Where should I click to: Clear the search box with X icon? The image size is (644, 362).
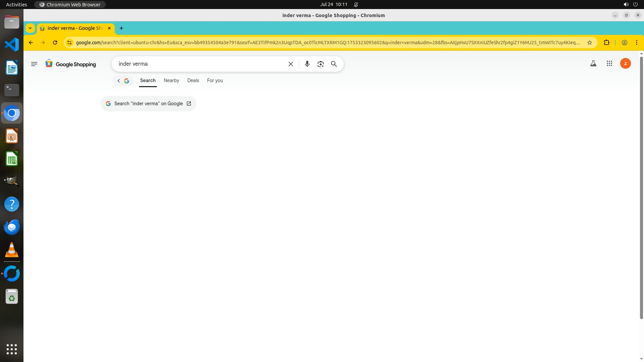coord(291,64)
